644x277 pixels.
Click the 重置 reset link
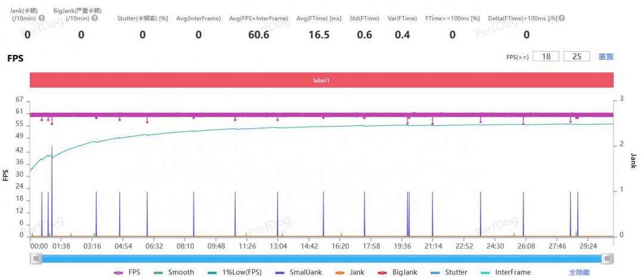pos(606,57)
